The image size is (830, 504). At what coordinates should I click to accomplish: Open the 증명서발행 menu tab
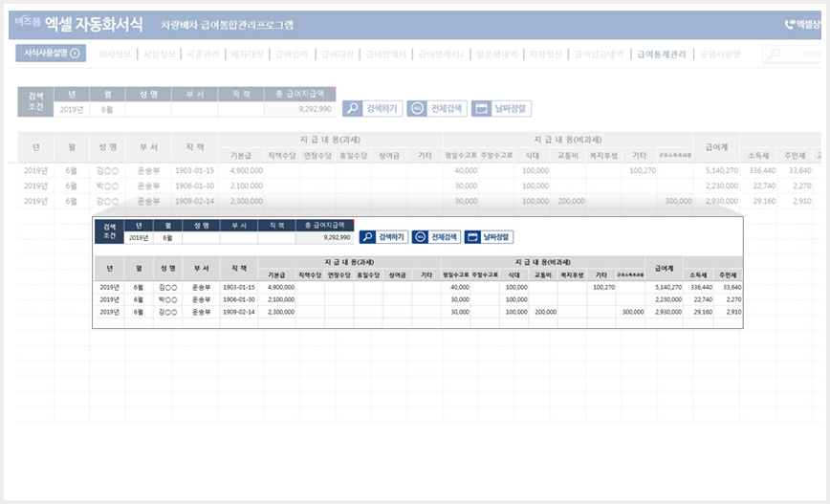[x=720, y=54]
